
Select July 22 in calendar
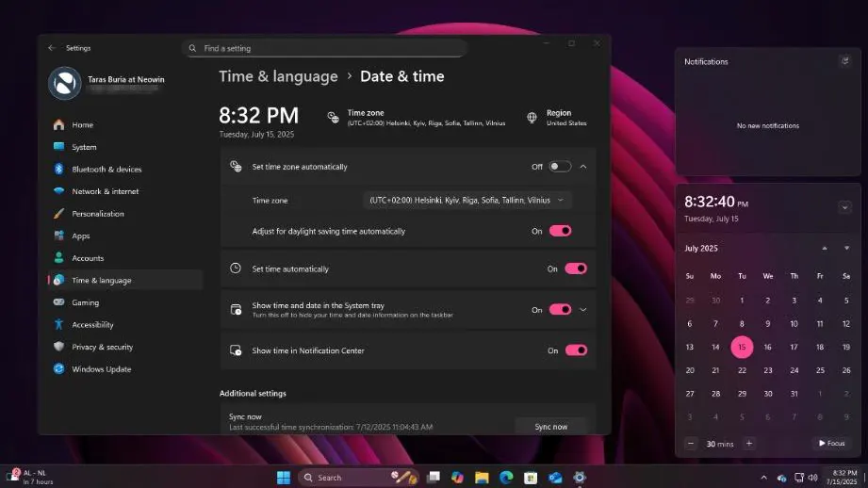pyautogui.click(x=742, y=370)
